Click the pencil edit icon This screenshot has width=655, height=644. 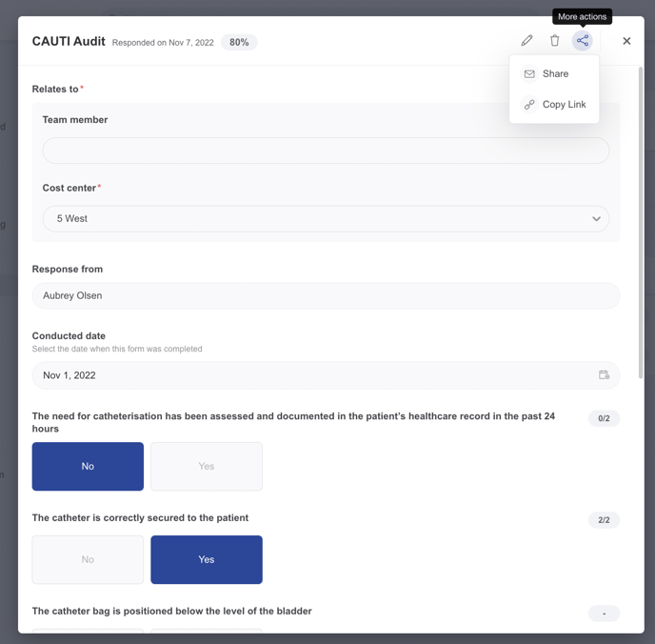(526, 41)
